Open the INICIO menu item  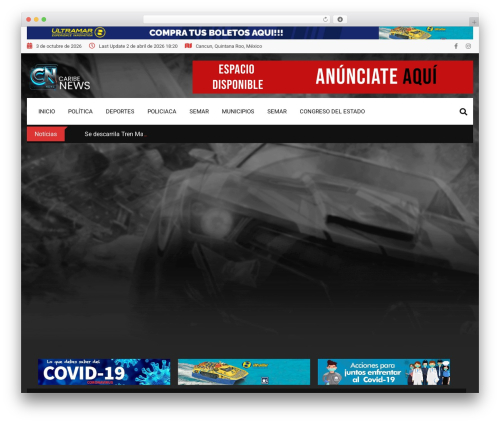tap(47, 111)
